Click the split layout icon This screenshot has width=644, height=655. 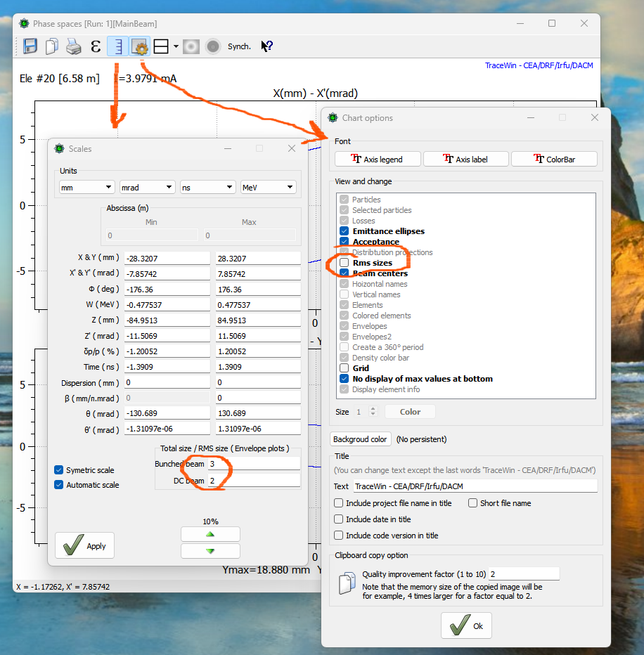(x=161, y=46)
